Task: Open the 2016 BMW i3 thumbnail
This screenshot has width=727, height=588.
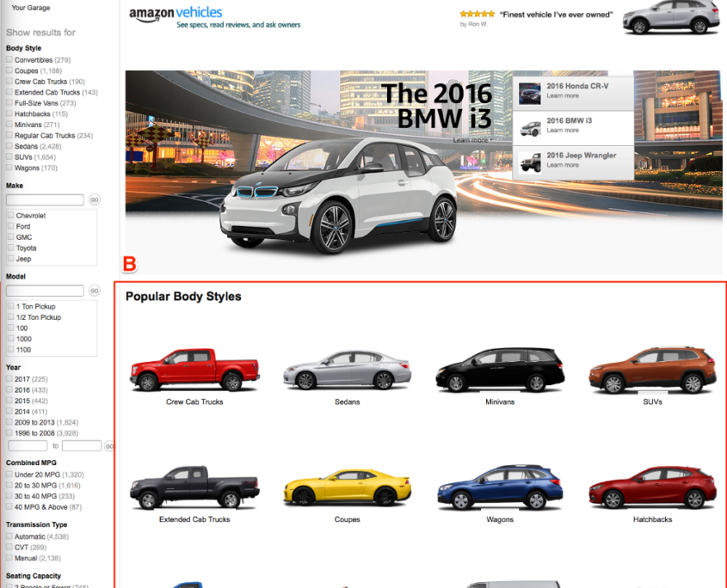Action: [529, 128]
